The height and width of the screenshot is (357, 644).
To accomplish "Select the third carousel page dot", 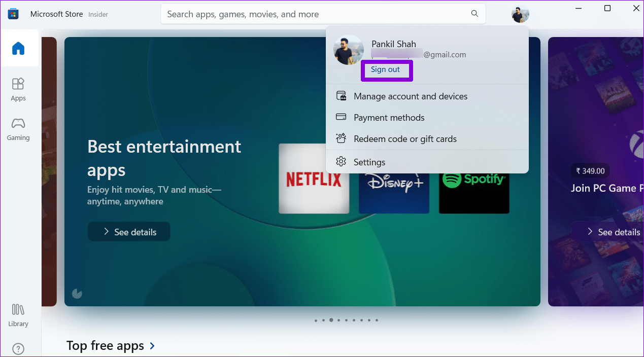I will 331,320.
